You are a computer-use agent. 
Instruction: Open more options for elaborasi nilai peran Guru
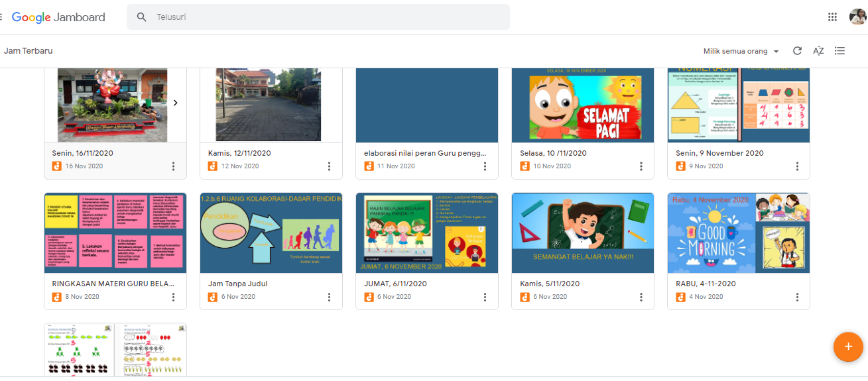tap(485, 166)
